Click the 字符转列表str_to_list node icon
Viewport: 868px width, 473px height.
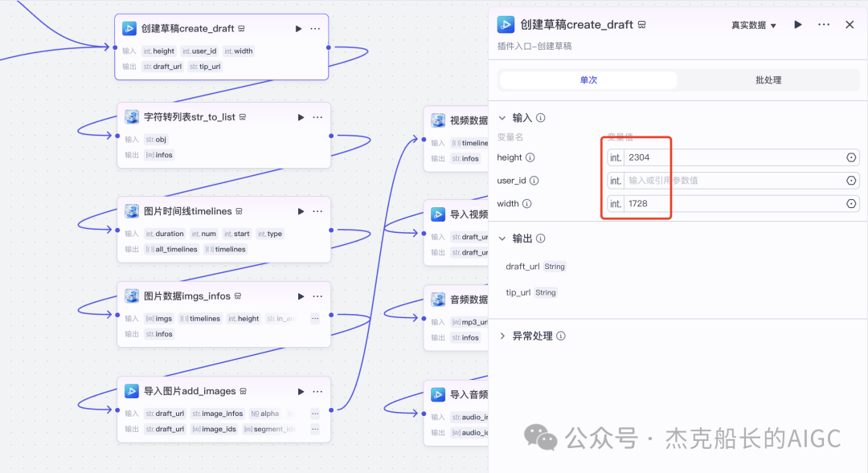point(132,116)
